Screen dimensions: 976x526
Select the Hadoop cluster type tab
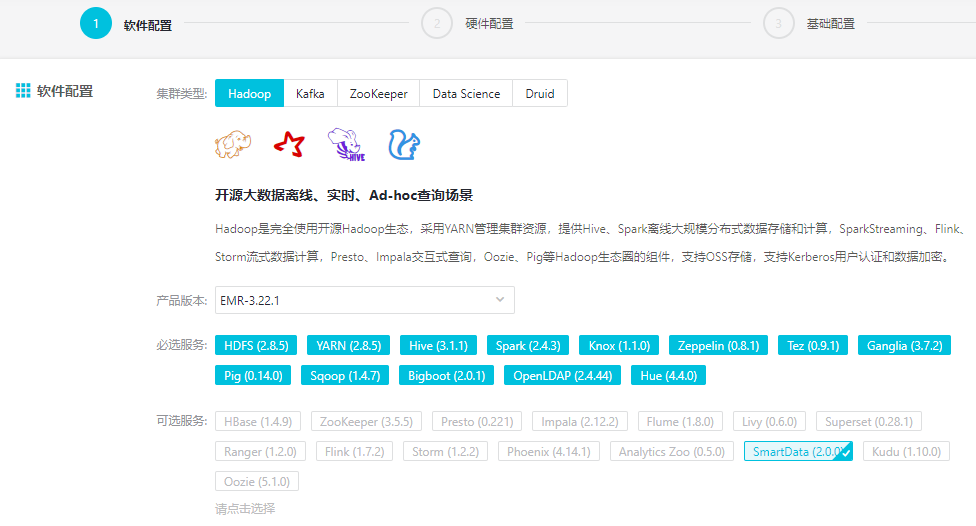(250, 93)
